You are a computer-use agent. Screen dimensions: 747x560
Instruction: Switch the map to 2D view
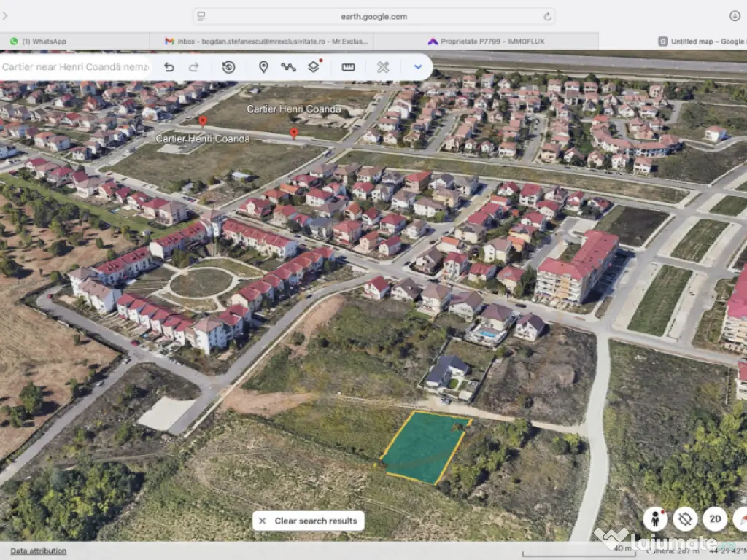pos(716,519)
